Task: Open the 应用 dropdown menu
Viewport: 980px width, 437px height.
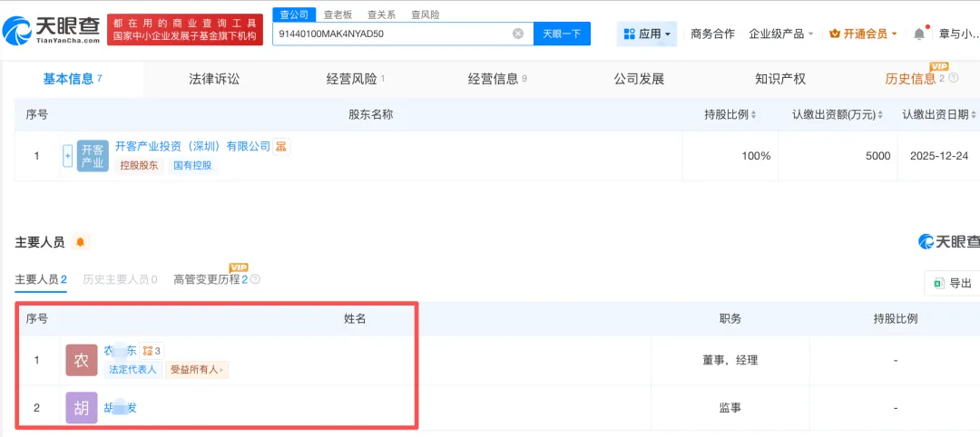Action: (647, 34)
